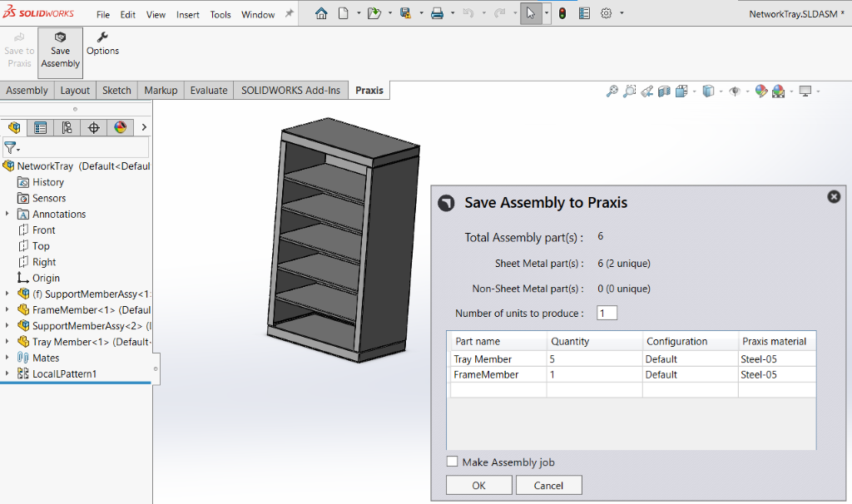852x504 pixels.
Task: Click the Home icon in the toolbar
Action: pyautogui.click(x=321, y=14)
